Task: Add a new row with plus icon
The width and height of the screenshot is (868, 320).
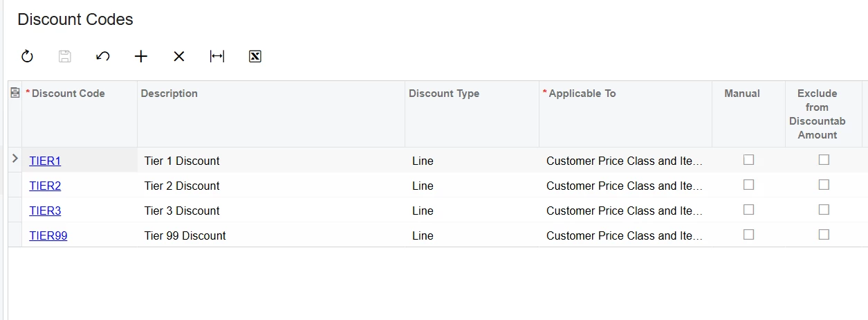Action: point(141,57)
